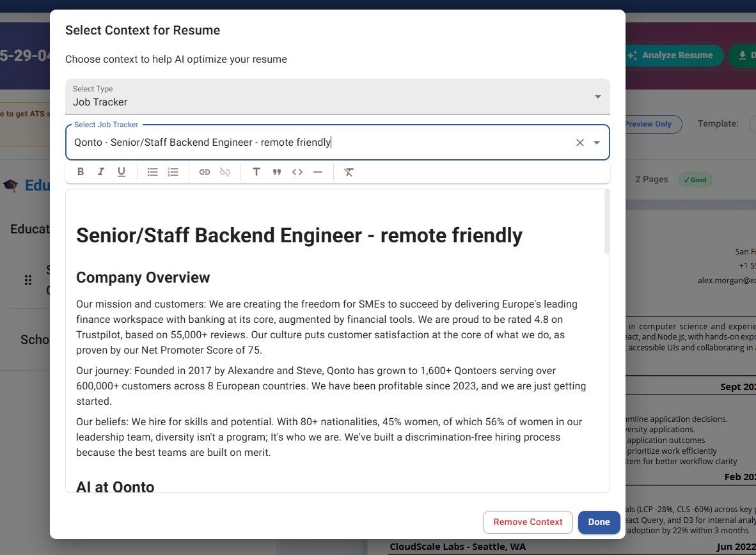Apply underline formatting in the editor toolbar

coord(122,171)
